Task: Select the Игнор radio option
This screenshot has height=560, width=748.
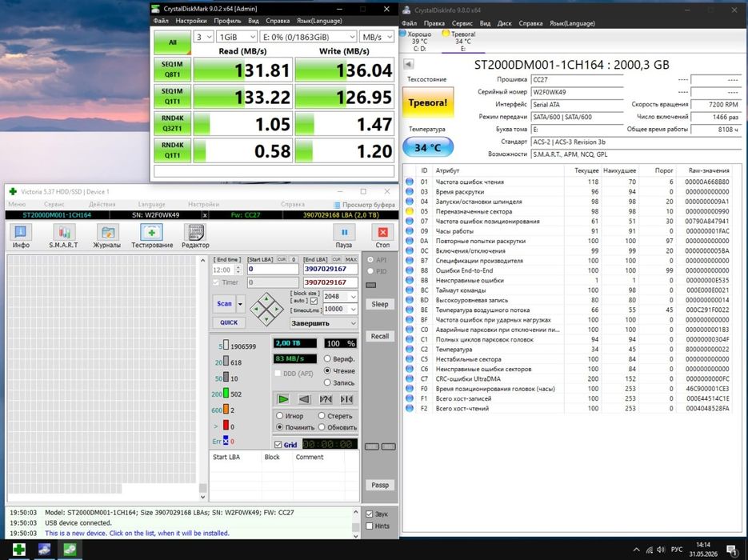Action: 279,415
